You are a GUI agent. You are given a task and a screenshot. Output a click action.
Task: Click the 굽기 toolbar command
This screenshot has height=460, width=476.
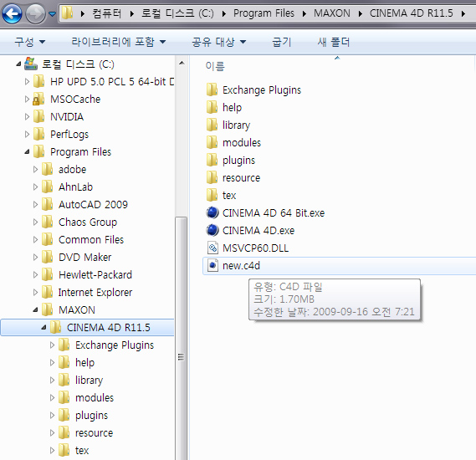[282, 42]
